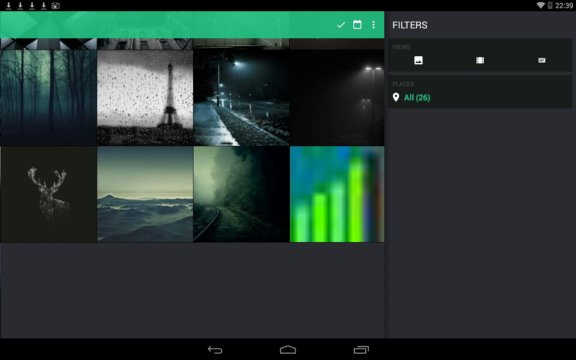Tap the screenshot notification icon in status bar
This screenshot has height=360, width=576.
(x=55, y=6)
